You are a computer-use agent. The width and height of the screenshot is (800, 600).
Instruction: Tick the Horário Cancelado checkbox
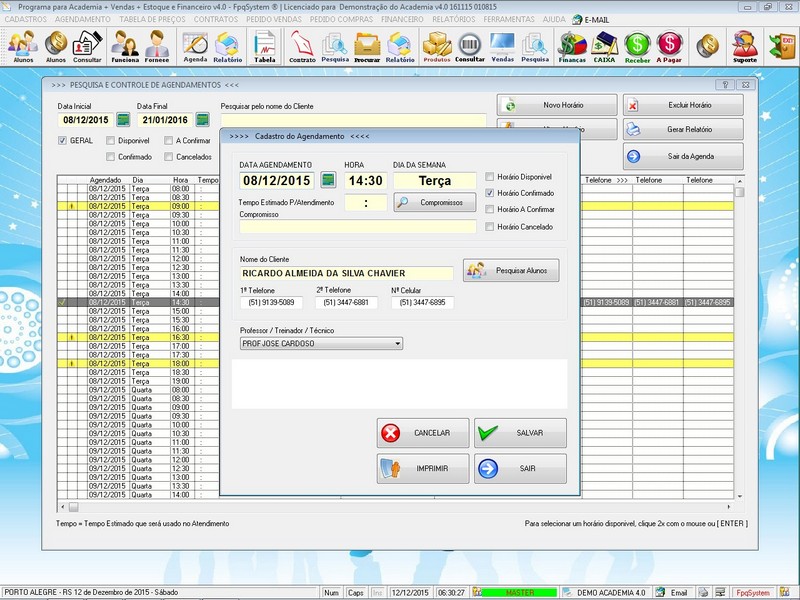tap(489, 227)
